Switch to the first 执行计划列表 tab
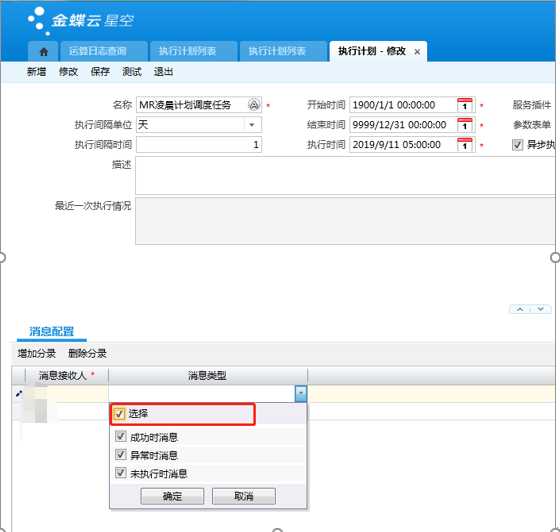 tap(194, 51)
